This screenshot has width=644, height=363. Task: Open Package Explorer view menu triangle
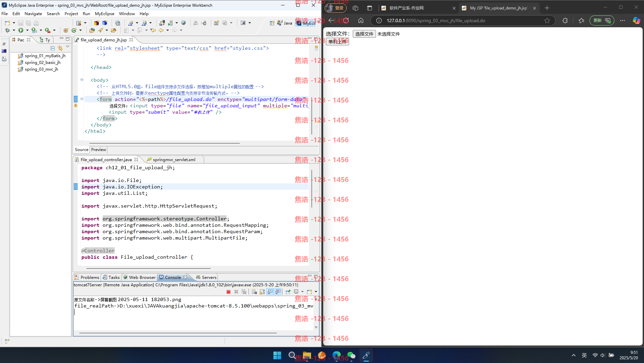[x=68, y=47]
